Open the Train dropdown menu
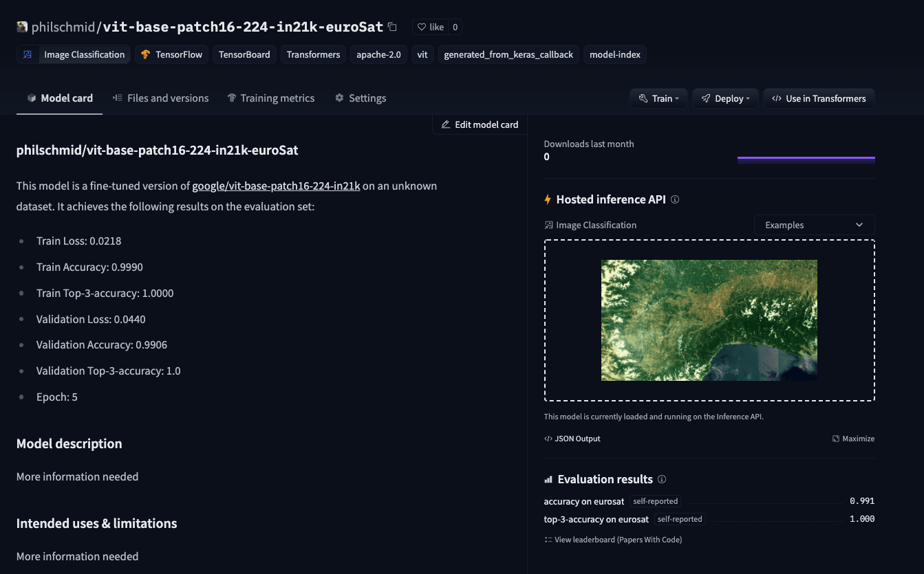 [659, 98]
